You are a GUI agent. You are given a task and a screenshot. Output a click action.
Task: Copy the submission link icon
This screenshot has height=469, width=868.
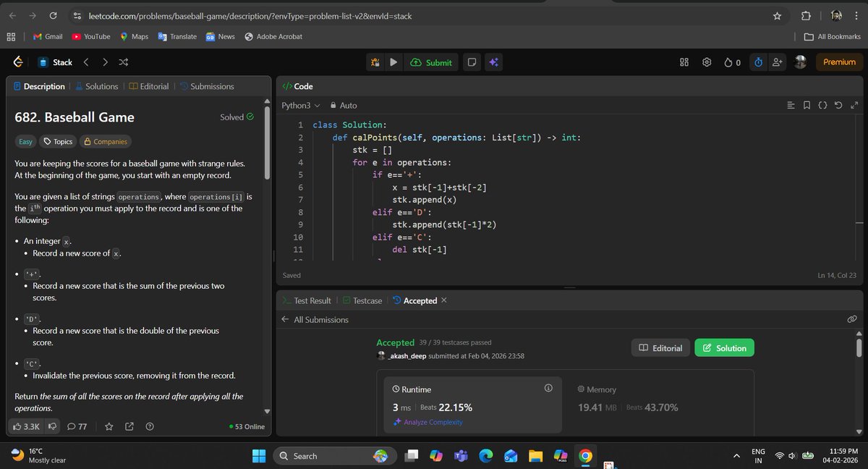tap(852, 319)
